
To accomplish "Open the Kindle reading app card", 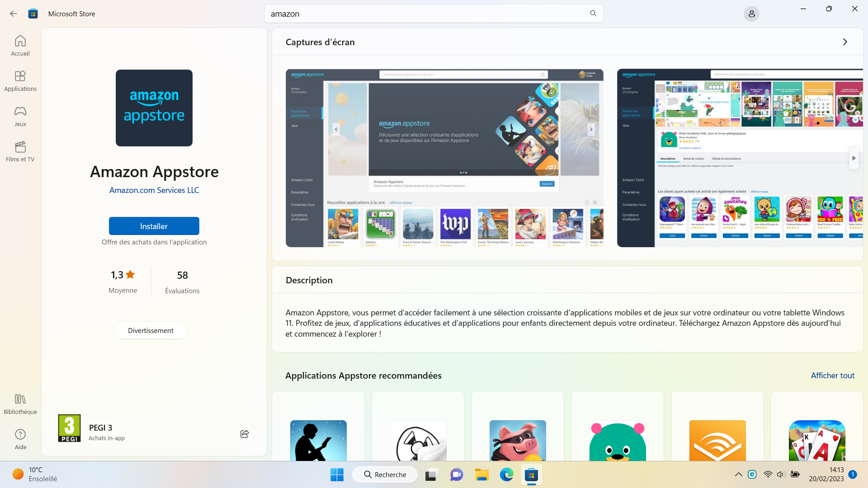I will (318, 427).
